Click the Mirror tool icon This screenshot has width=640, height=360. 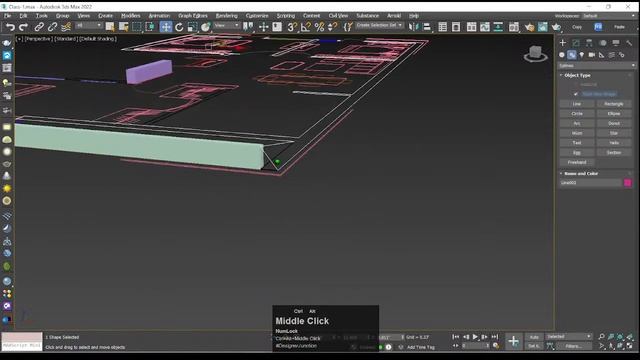[x=413, y=27]
